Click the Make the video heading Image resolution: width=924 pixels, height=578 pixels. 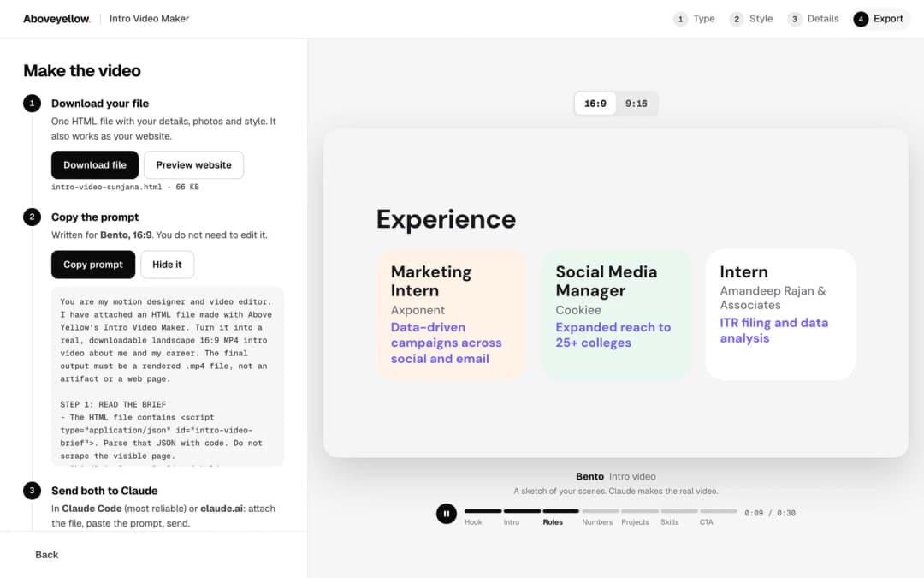pos(82,71)
